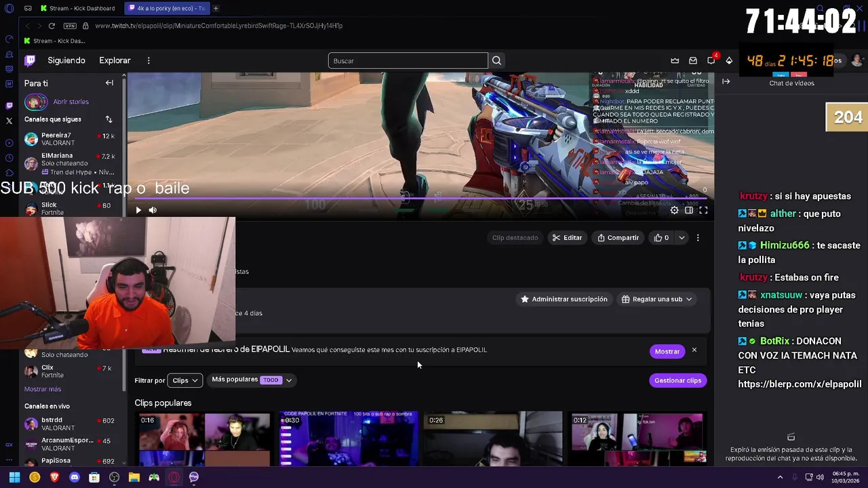Like the clip thumbs up
The width and height of the screenshot is (868, 488).
coord(661,238)
